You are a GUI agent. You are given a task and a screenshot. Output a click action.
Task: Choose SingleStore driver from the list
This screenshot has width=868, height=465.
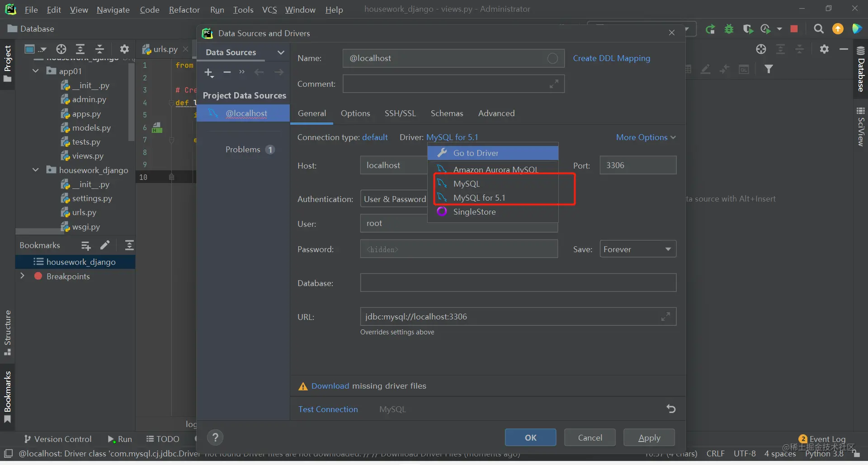point(493,212)
